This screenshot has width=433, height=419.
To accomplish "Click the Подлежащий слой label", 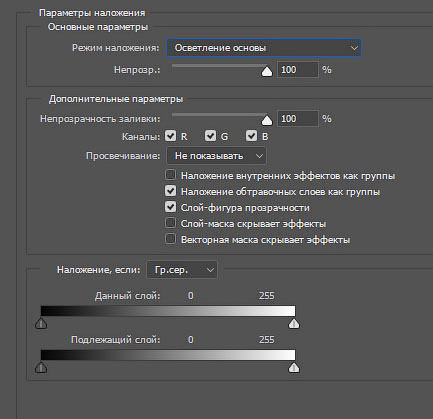I will [116, 340].
